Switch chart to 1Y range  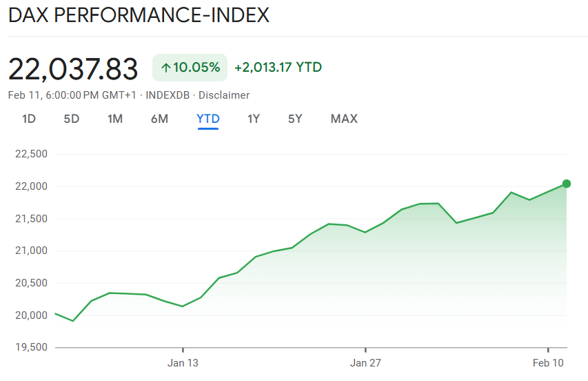click(x=254, y=119)
